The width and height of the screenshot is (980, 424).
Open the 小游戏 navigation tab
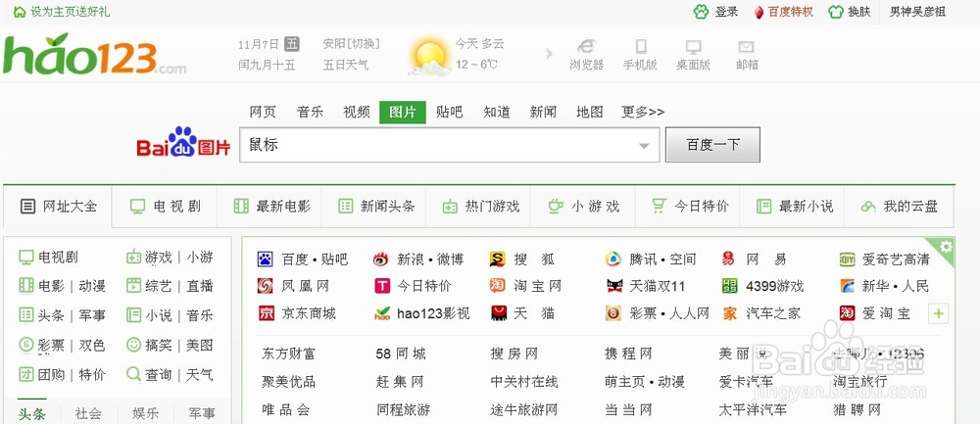click(x=582, y=206)
